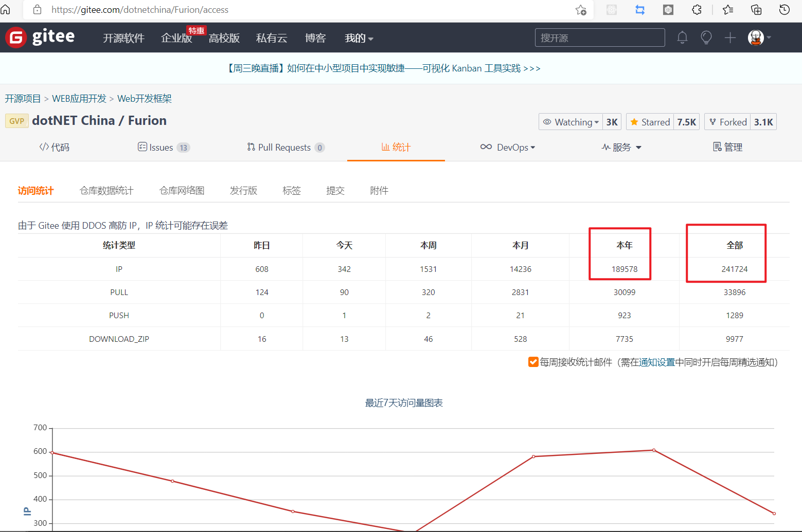The image size is (802, 532).
Task: Click the browser home icon
Action: [x=6, y=10]
